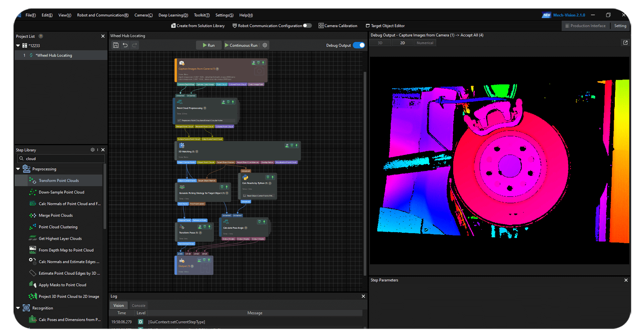644x336 pixels.
Task: Collapse the Recognition category
Action: pyautogui.click(x=18, y=308)
